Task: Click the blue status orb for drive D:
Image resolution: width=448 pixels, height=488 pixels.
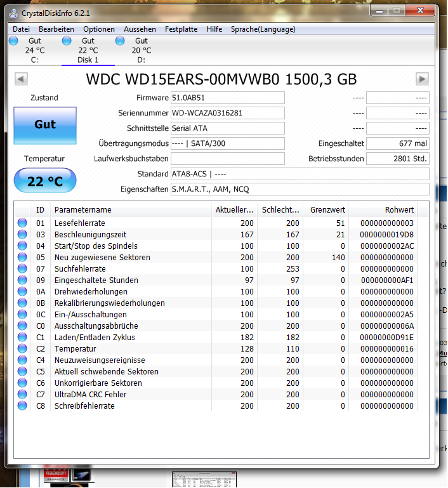Action: click(120, 41)
